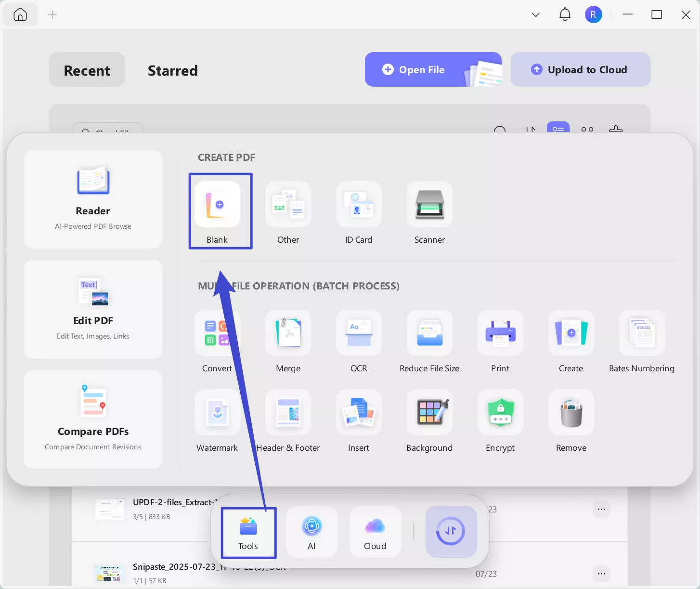Screen dimensions: 700x589
Task: Launch the batch Convert tool
Action: [x=217, y=342]
